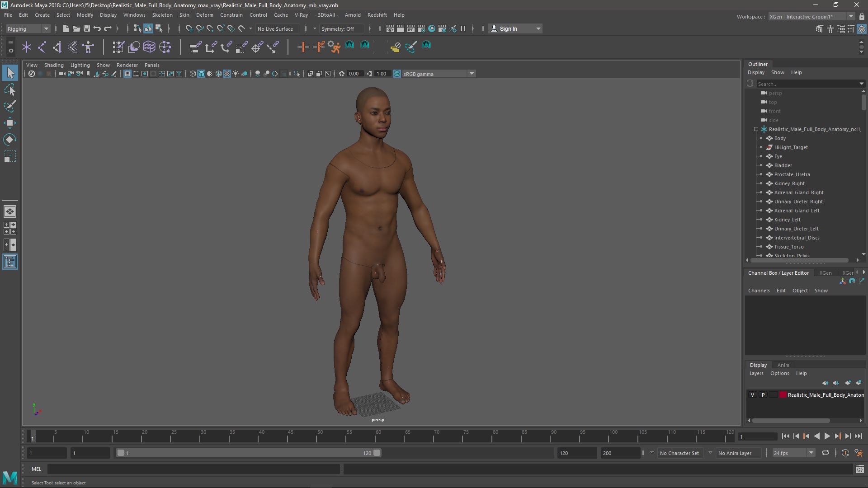
Task: Toggle auto keyframe button
Action: click(x=845, y=453)
